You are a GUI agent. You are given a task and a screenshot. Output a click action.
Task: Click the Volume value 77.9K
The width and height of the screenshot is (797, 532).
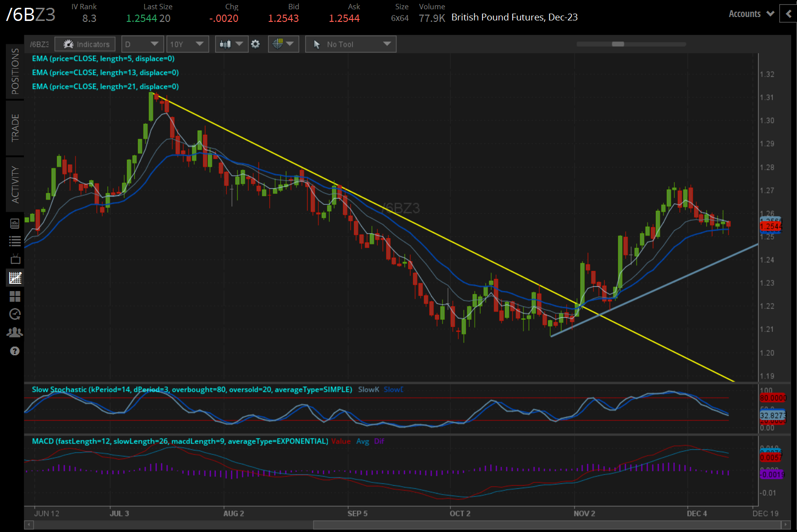coord(432,18)
